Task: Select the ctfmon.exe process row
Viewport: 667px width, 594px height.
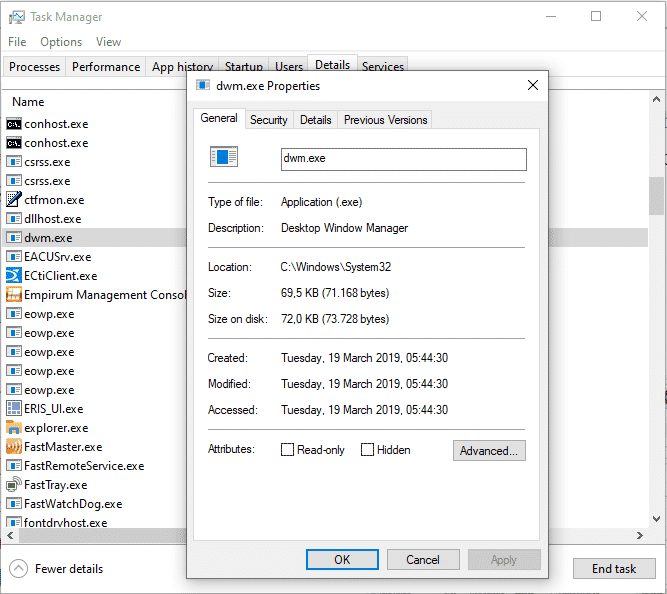Action: (x=94, y=199)
